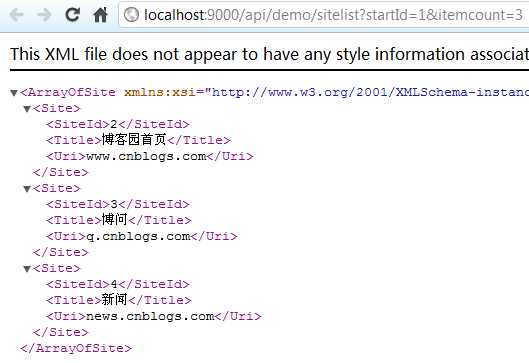Click the closing ArrayOfSite tag
This screenshot has height=363, width=529.
click(76, 348)
